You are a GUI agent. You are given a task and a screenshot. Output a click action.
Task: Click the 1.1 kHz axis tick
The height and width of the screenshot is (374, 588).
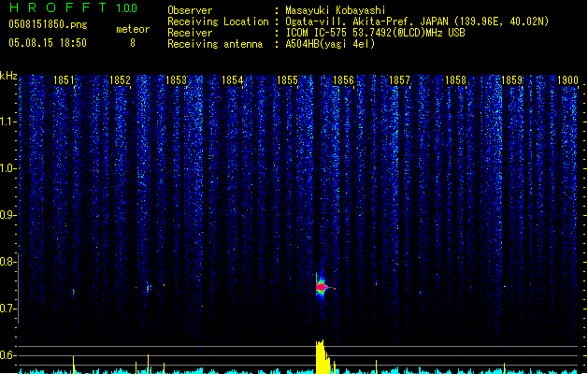(x=7, y=122)
